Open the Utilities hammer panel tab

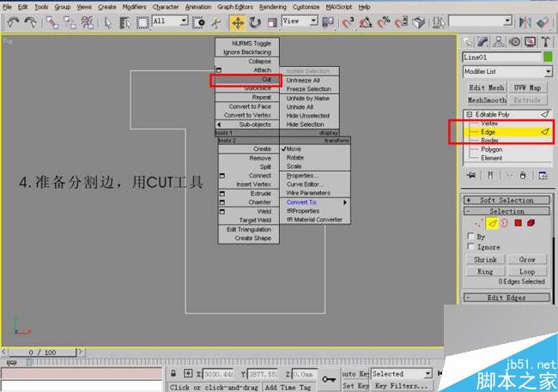pyautogui.click(x=545, y=42)
